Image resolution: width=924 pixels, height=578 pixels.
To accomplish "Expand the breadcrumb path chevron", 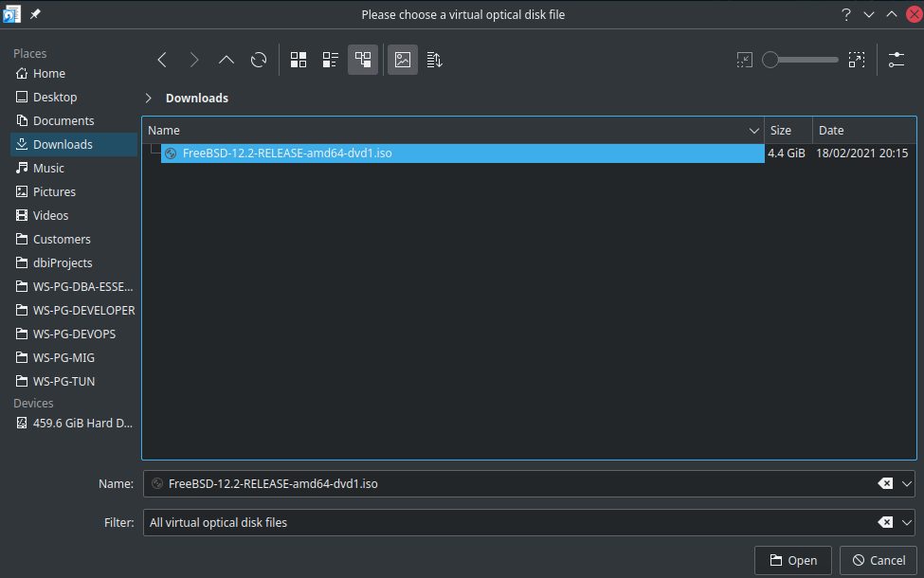I will 149,98.
